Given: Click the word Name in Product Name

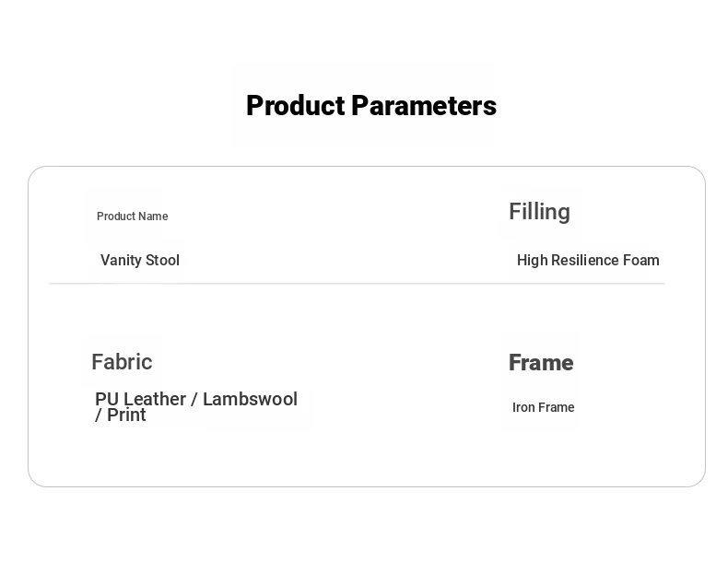Looking at the screenshot, I should (x=153, y=216).
